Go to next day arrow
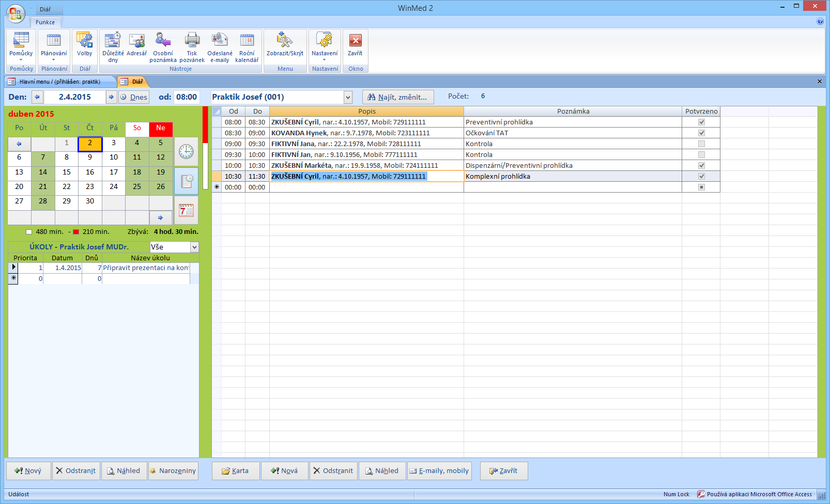 tap(111, 97)
